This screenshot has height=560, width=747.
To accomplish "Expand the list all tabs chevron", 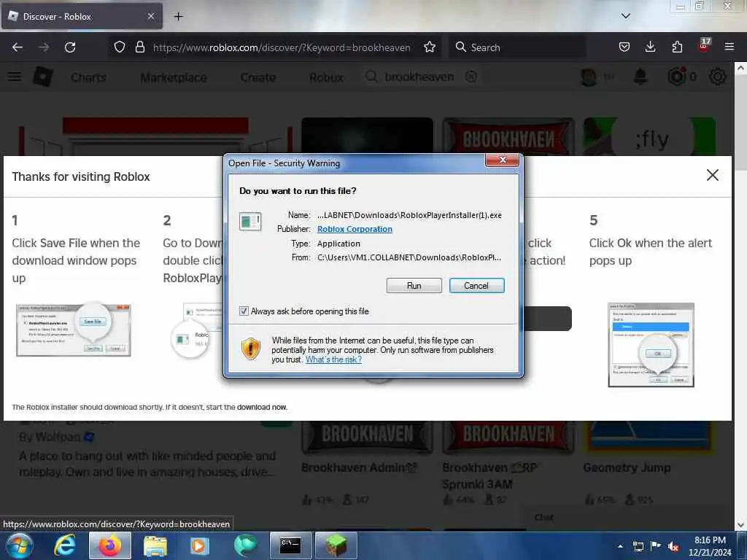I will [x=625, y=16].
